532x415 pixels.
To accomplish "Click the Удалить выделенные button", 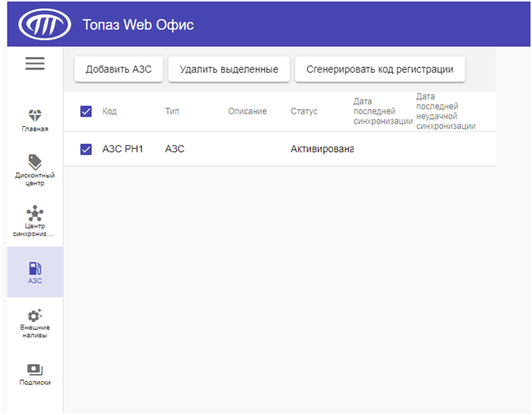I will coord(229,70).
